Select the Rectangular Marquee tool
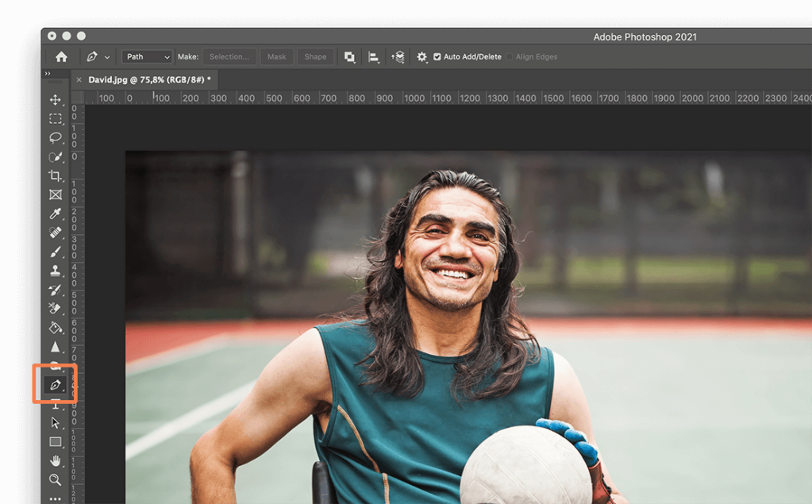812x504 pixels. [x=56, y=118]
